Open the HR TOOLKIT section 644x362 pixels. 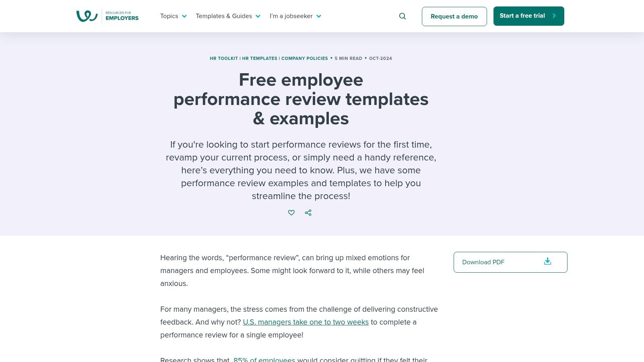coord(224,58)
